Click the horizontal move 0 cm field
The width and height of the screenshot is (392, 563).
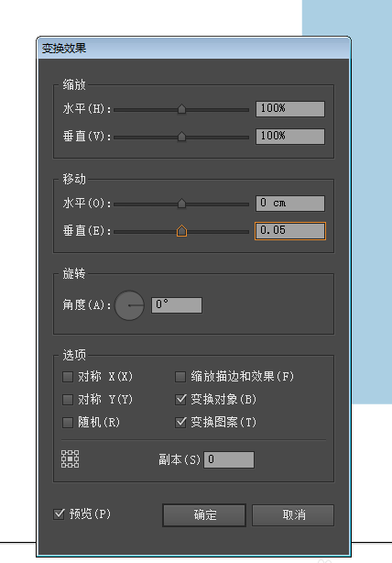pos(290,204)
